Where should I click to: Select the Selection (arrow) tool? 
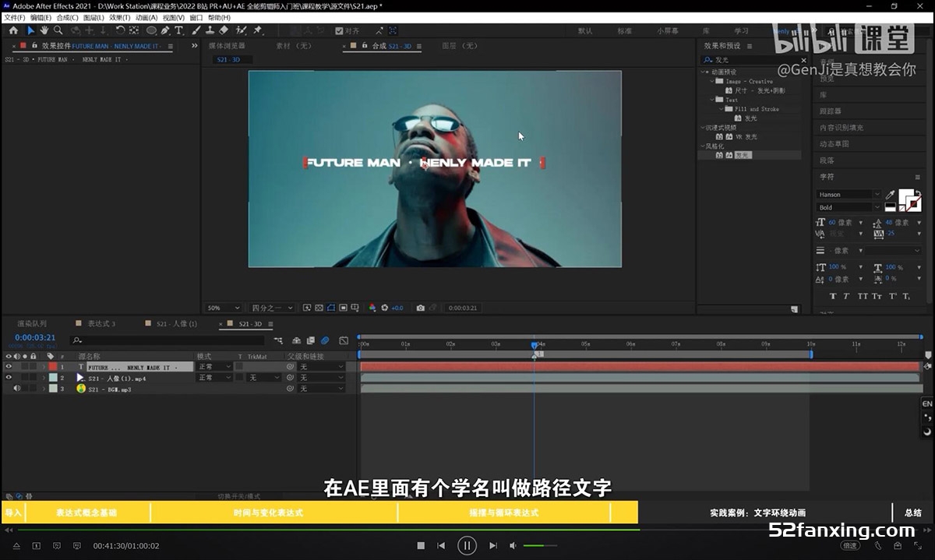tap(30, 30)
